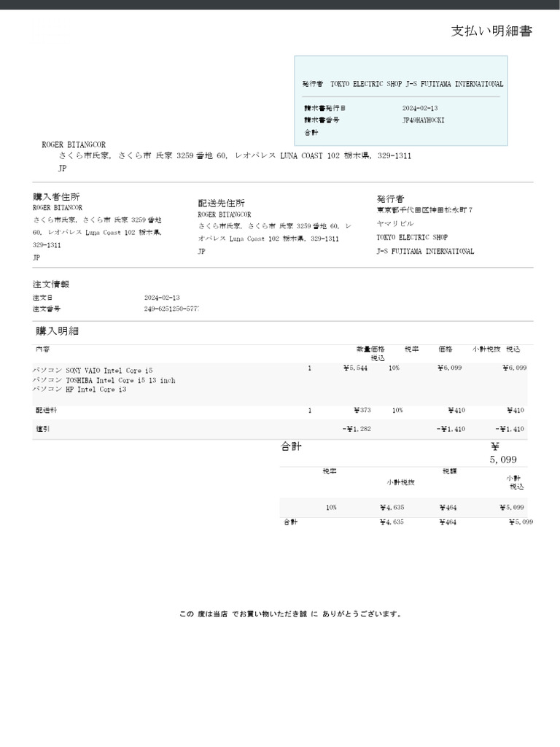Click the ヤマリビル building name
The image size is (560, 747).
[x=395, y=223]
